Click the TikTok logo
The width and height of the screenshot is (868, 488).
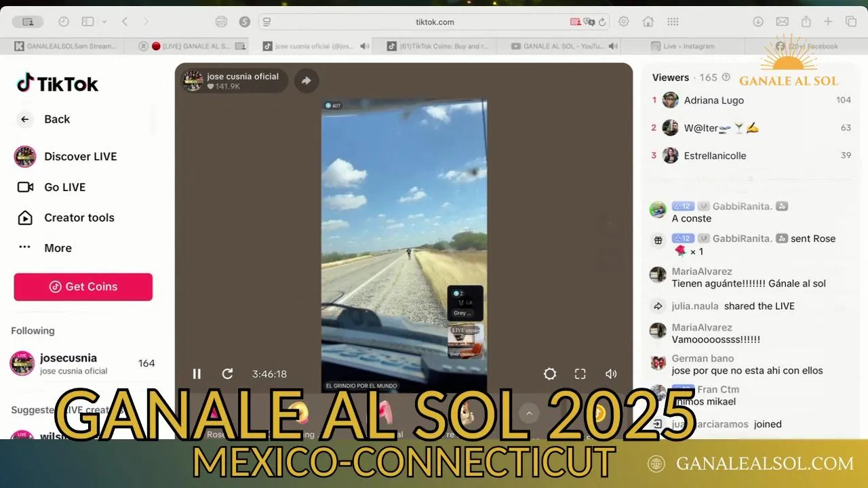(58, 83)
